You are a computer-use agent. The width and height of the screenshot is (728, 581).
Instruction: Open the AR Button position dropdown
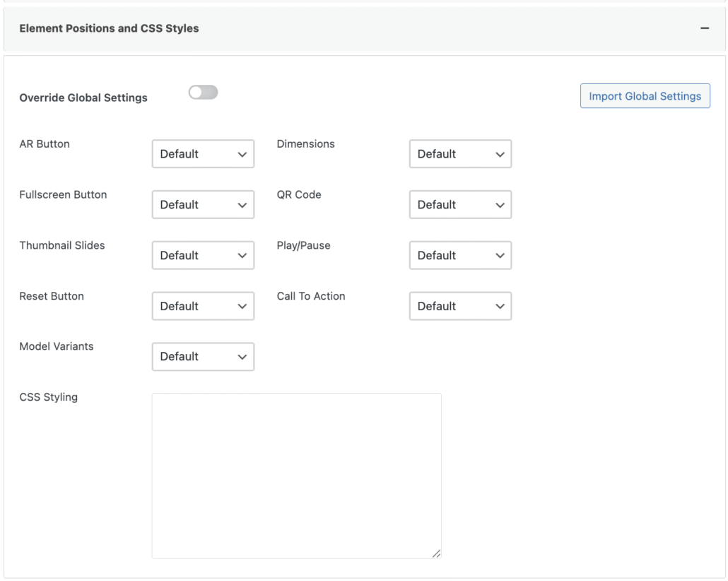(x=203, y=154)
